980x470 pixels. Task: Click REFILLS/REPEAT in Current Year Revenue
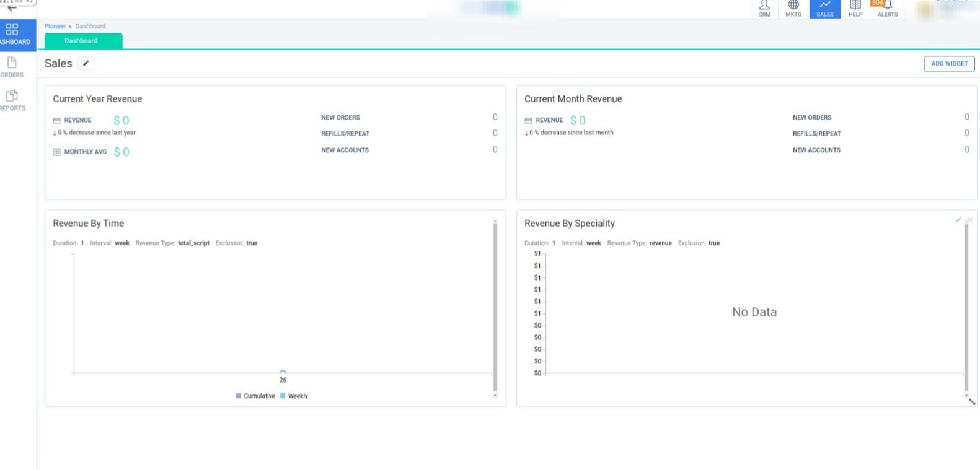point(345,134)
